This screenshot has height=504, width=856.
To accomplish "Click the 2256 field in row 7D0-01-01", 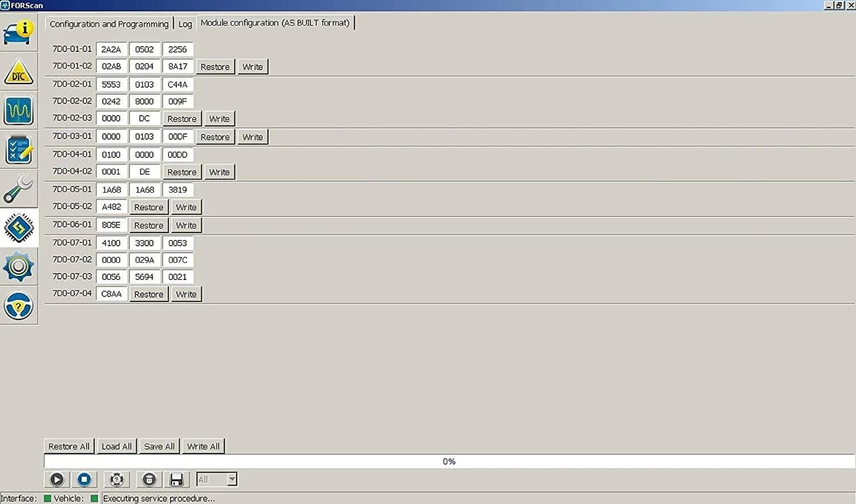I will (177, 49).
